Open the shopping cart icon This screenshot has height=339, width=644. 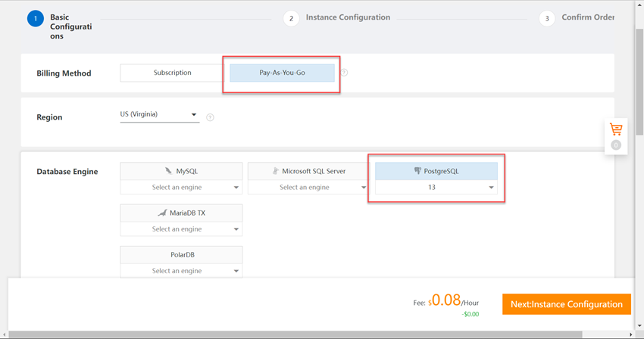616,129
